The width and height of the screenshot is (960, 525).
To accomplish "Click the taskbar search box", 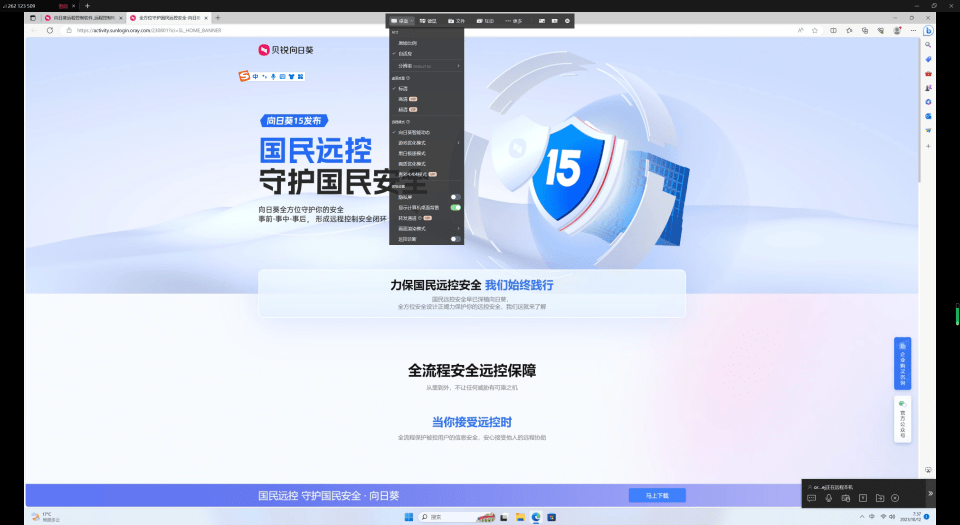I will (x=457, y=517).
